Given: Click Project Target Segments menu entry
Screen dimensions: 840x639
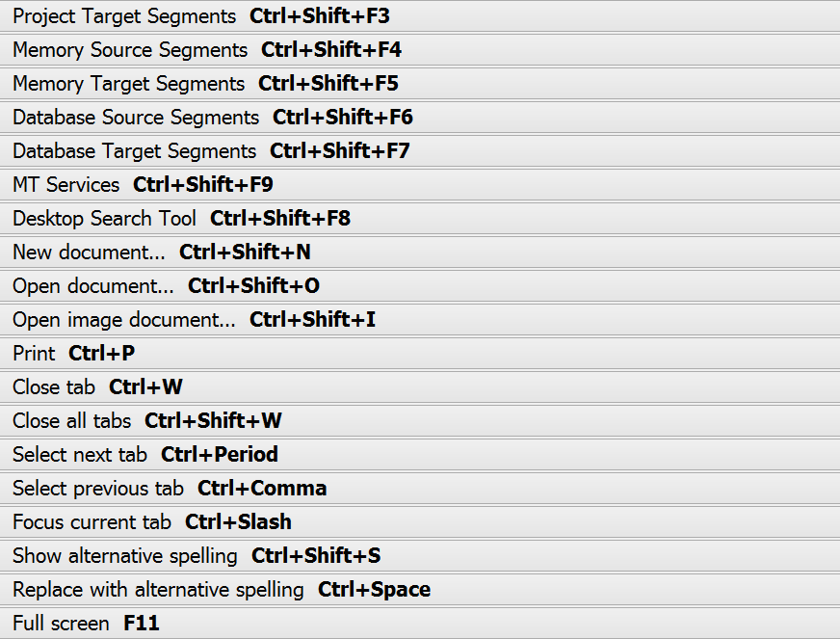Looking at the screenshot, I should pyautogui.click(x=124, y=16).
